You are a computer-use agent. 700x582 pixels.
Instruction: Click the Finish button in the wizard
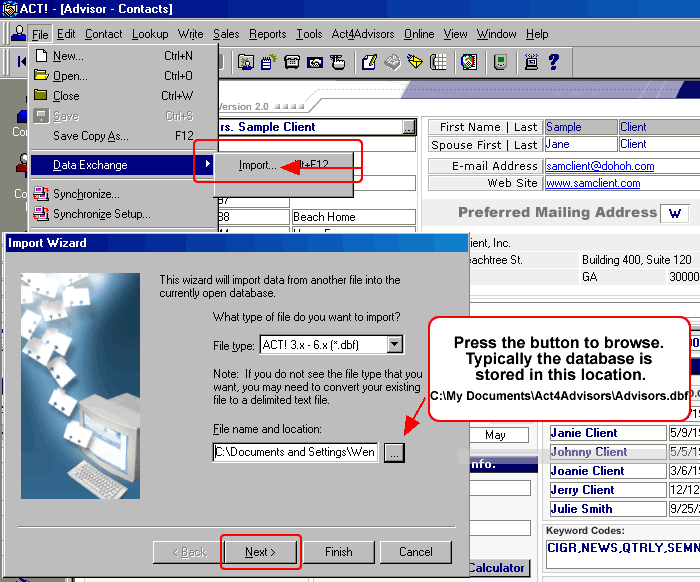tap(339, 552)
